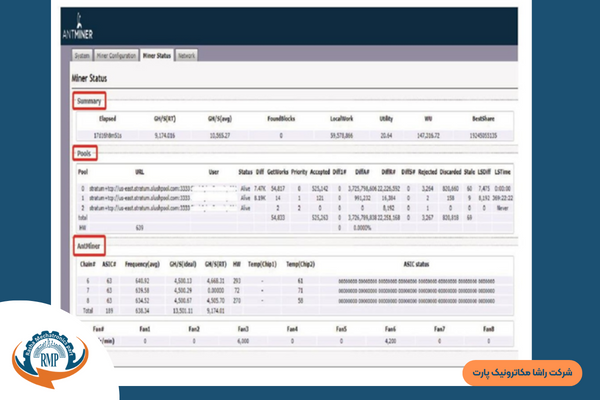Click the Fan6 column header

[390, 327]
